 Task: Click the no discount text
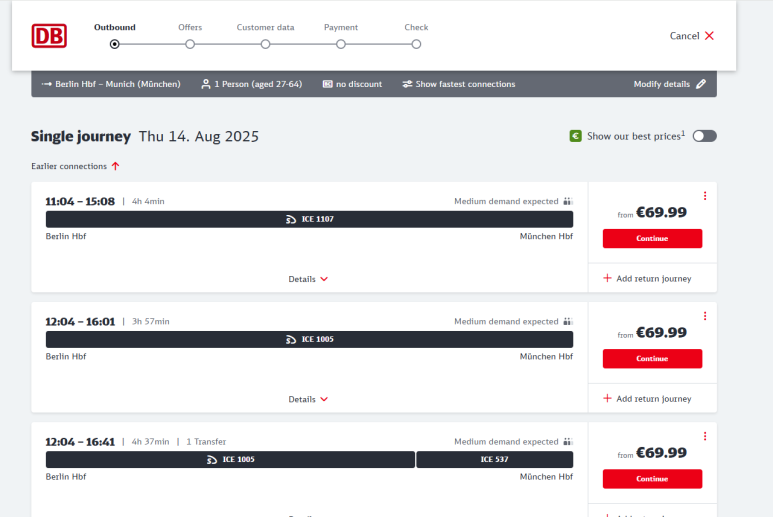(x=359, y=84)
